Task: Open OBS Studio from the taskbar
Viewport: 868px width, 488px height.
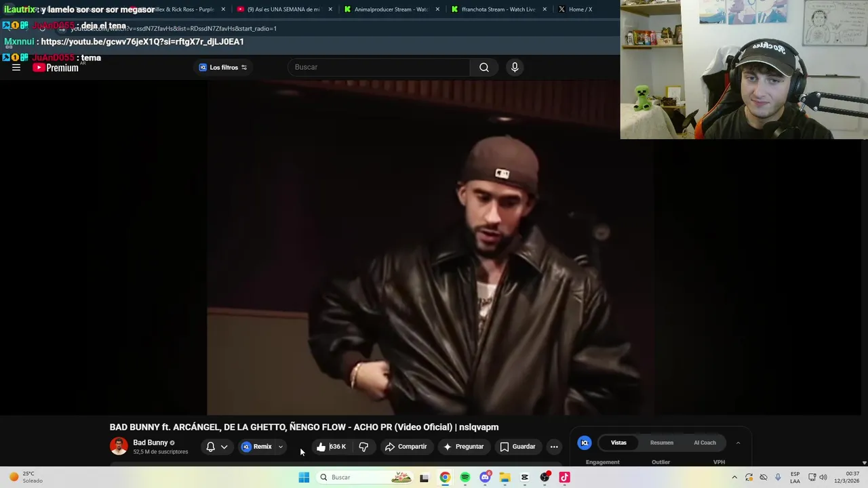Action: click(545, 477)
